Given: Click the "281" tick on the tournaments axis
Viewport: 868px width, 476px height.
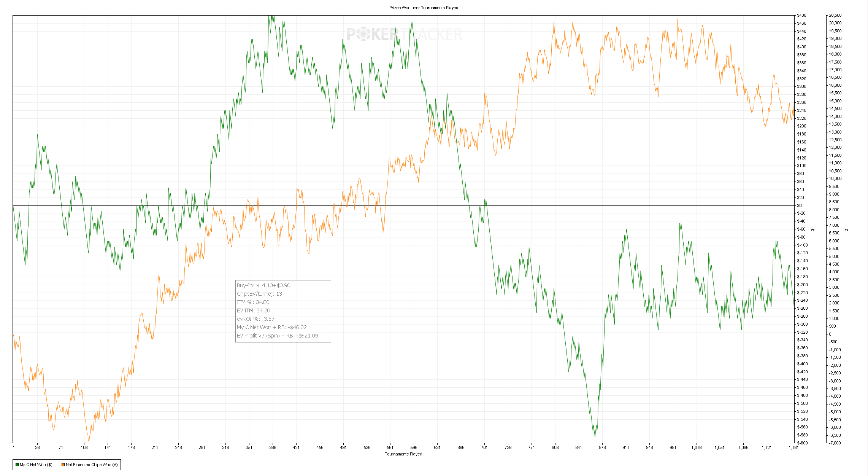Looking at the screenshot, I should coord(202,447).
